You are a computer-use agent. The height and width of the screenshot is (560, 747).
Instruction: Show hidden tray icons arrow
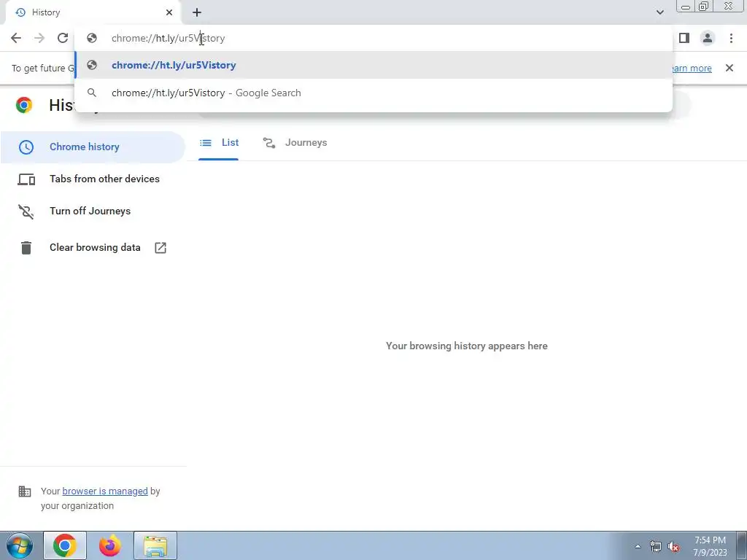638,546
